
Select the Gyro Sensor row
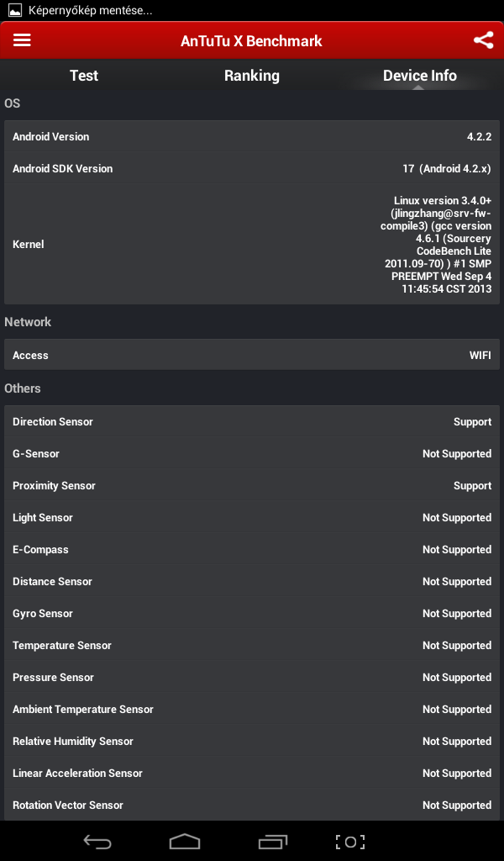(x=252, y=614)
